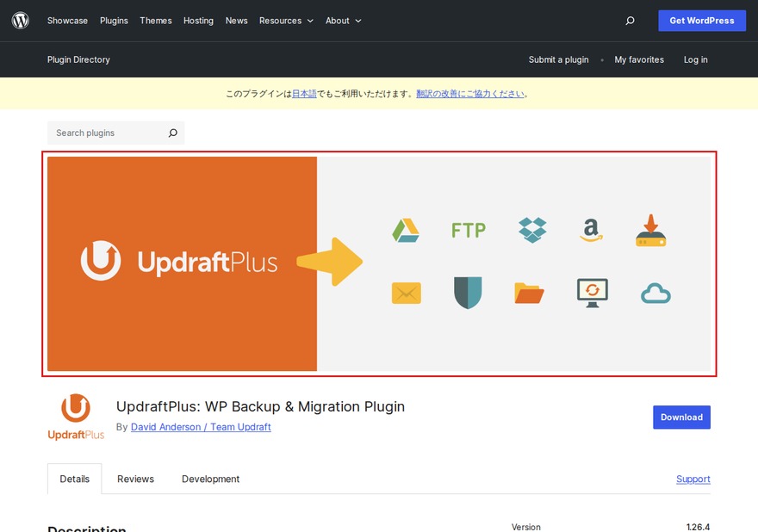The height and width of the screenshot is (532, 758).
Task: Open Hosting in top navigation
Action: click(x=198, y=21)
